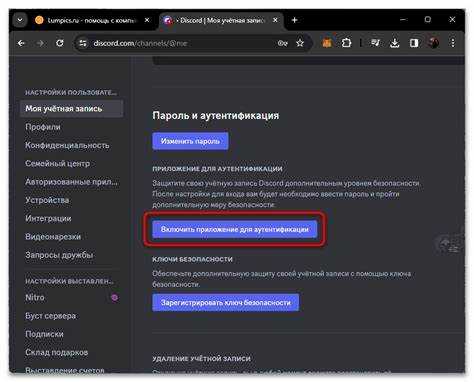474x382 pixels.
Task: Open Интеграции settings section
Action: coord(48,219)
